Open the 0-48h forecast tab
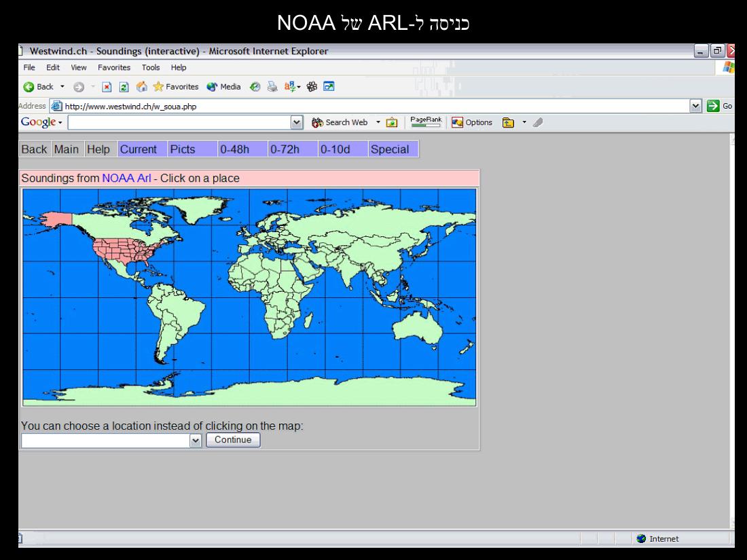The width and height of the screenshot is (747, 560). click(x=243, y=149)
